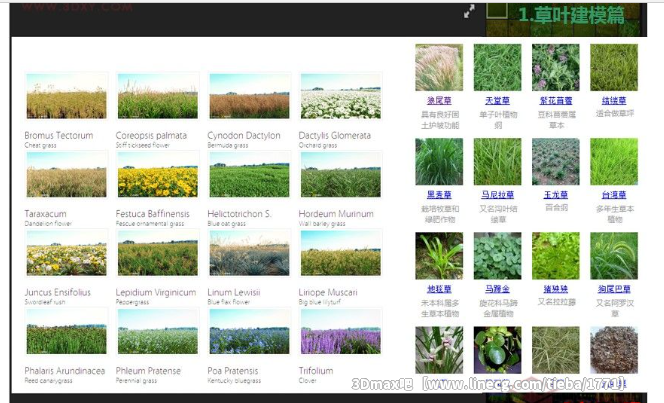The image size is (664, 403).
Task: Select the Linum Lewisii thumbnail
Action: (249, 253)
